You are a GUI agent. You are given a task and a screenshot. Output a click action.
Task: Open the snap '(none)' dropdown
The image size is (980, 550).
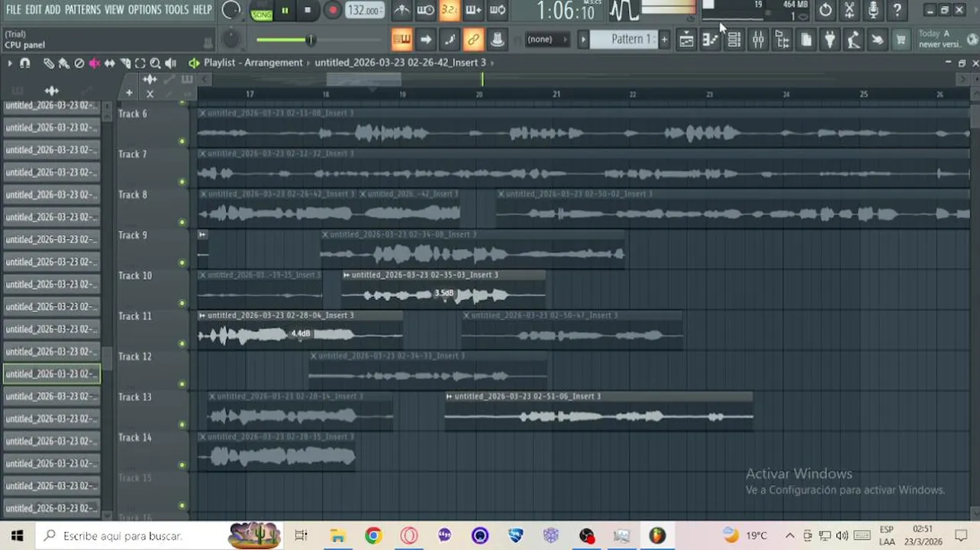(547, 39)
